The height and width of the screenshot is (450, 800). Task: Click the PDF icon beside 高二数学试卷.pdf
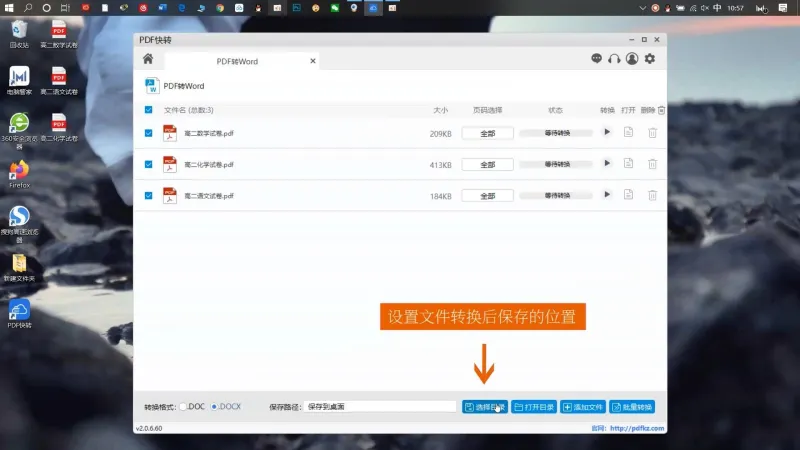tap(169, 133)
